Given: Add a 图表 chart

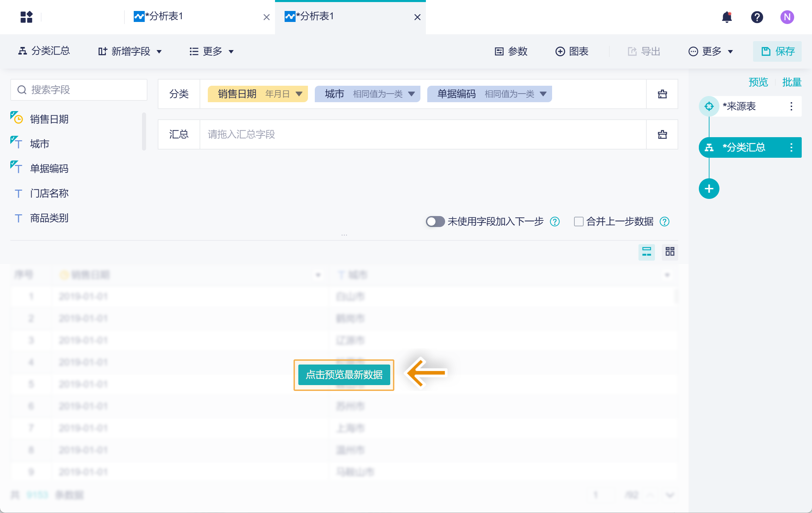Looking at the screenshot, I should [572, 51].
